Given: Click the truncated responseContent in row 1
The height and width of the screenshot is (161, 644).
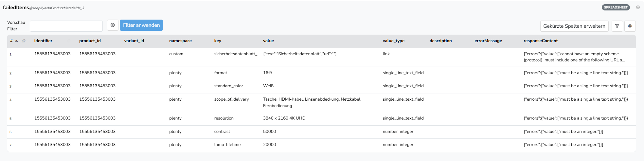Looking at the screenshot, I should point(574,57).
